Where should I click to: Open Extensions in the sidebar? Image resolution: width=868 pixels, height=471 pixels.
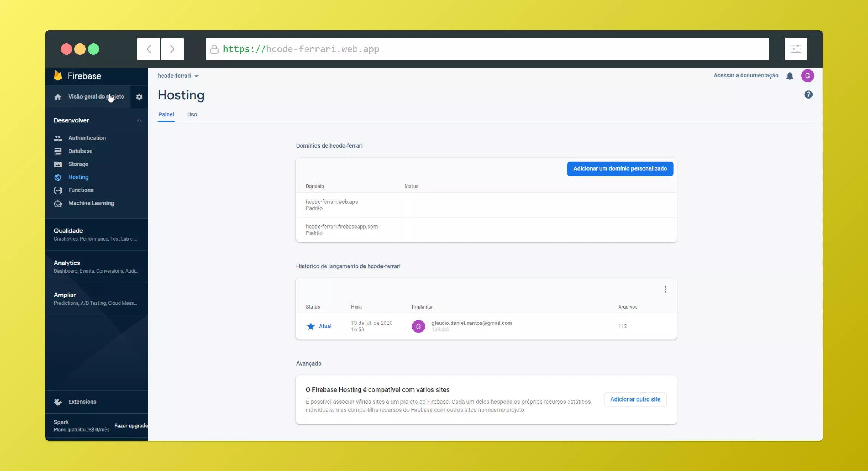tap(82, 402)
